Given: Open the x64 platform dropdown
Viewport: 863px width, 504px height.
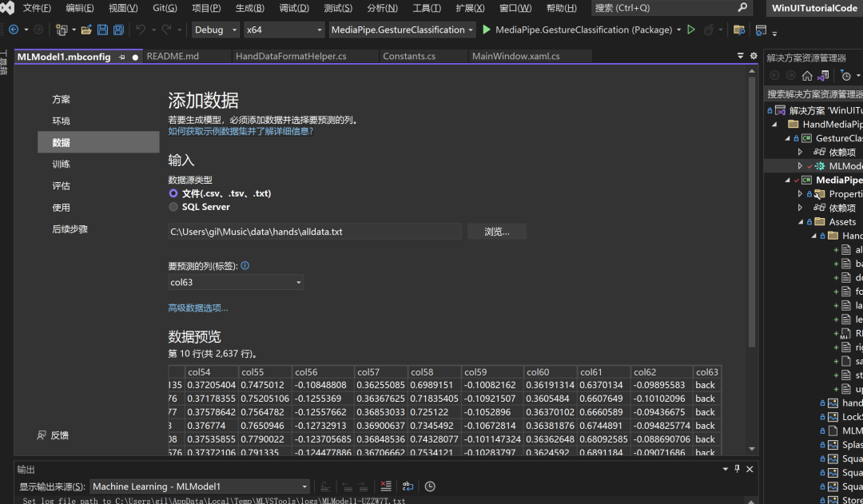Looking at the screenshot, I should (x=284, y=30).
